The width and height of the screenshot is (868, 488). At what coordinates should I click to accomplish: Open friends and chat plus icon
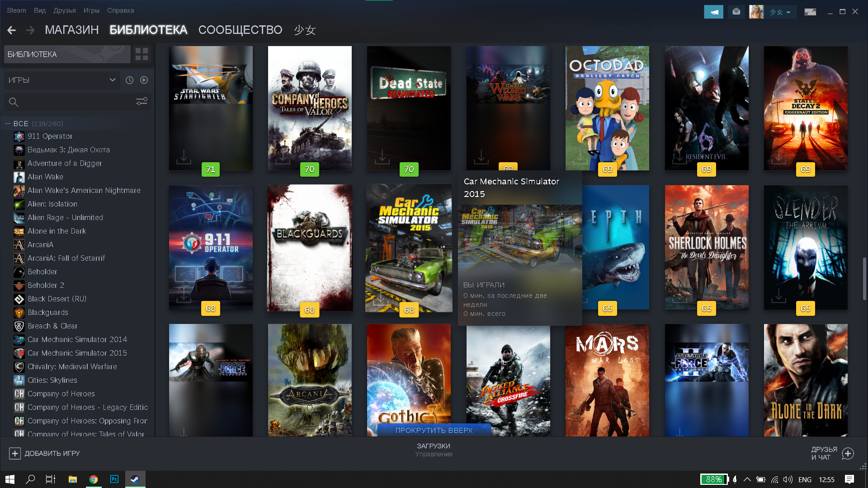pos(848,453)
